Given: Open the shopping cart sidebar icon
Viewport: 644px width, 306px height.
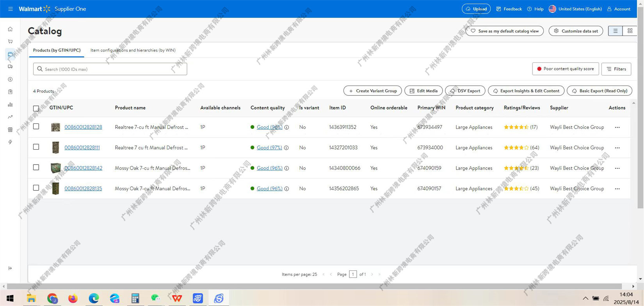Looking at the screenshot, I should pos(10,41).
